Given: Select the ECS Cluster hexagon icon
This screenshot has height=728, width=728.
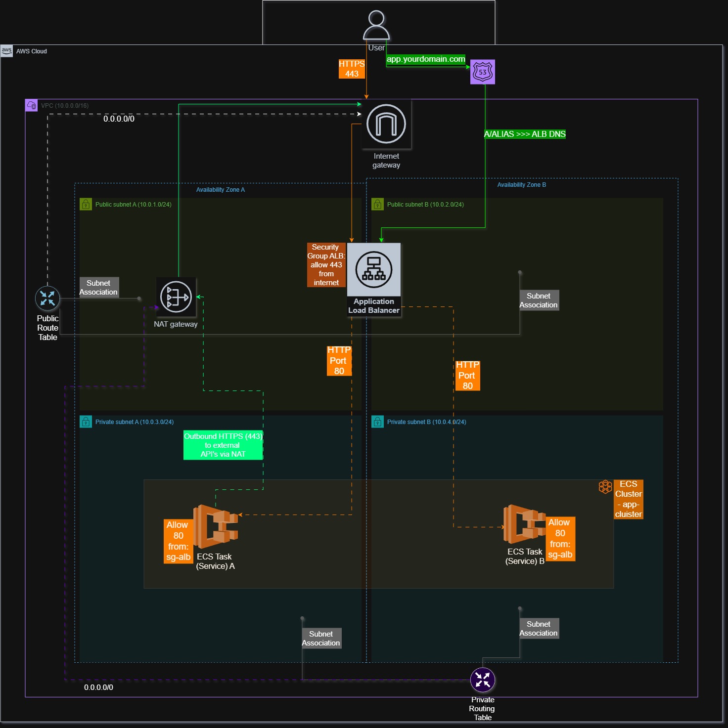Looking at the screenshot, I should coord(605,487).
